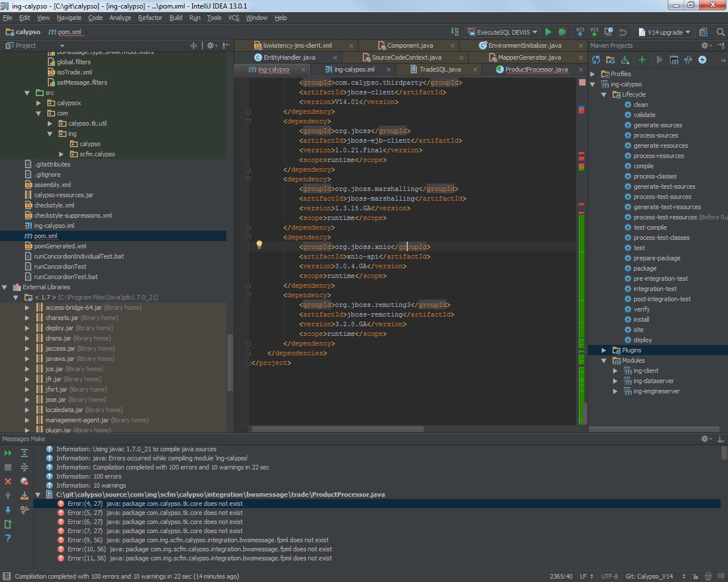Screen dimensions: 728x582
Task: Open the Refactor menu
Action: click(150, 18)
